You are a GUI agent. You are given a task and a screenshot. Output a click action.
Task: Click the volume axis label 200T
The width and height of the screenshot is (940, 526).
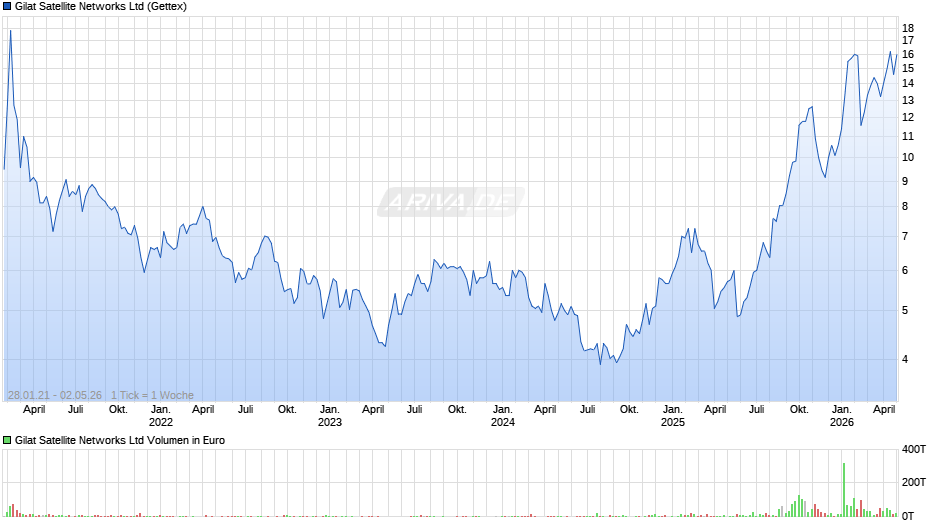point(914,482)
